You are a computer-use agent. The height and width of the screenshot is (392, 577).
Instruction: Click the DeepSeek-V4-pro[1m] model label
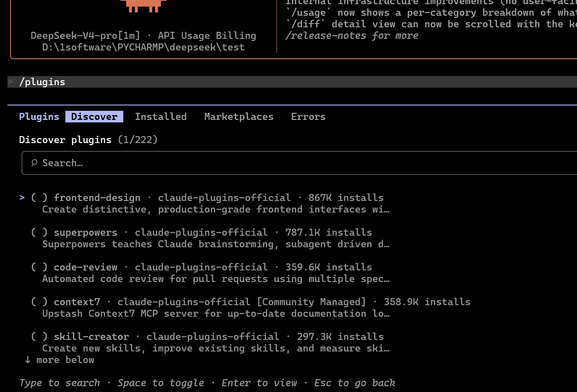pos(86,36)
